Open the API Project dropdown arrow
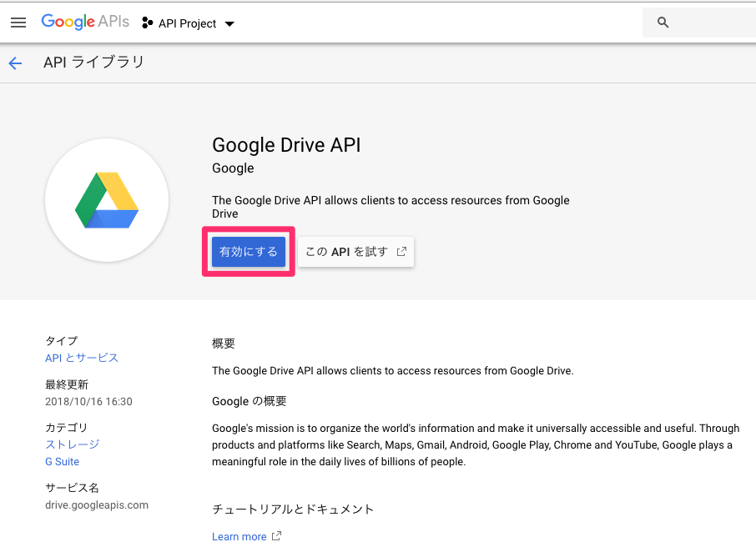Viewport: 756px width, 542px height. pyautogui.click(x=230, y=23)
